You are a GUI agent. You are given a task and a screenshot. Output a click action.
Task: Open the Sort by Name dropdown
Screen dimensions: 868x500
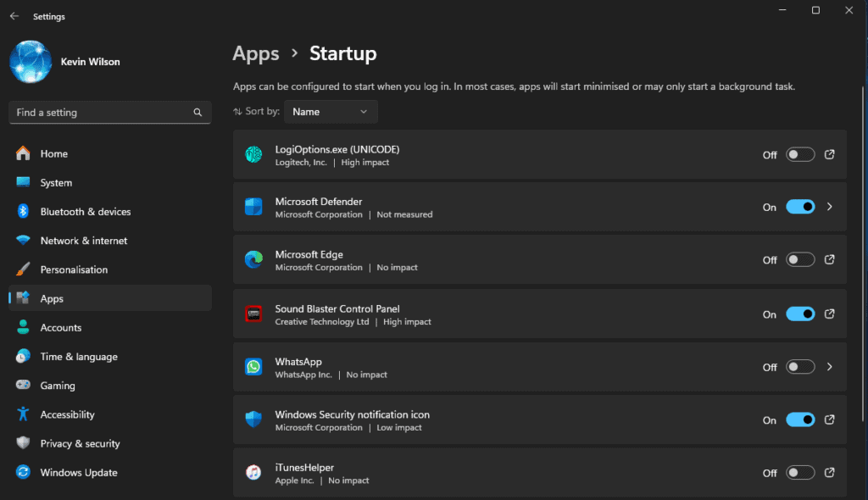pos(331,112)
